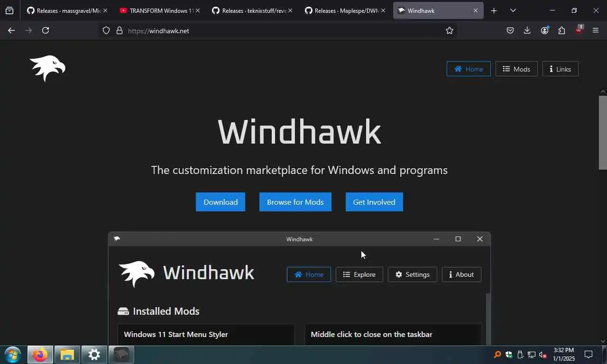The width and height of the screenshot is (607, 364).
Task: Click the orange search tray icon
Action: pos(497,355)
